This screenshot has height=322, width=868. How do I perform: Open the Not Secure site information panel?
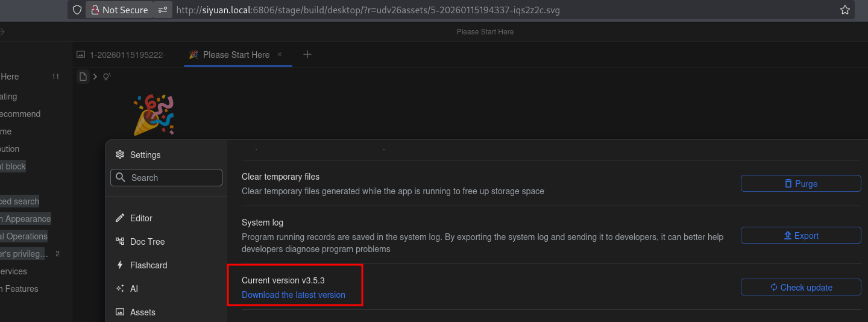pos(119,10)
